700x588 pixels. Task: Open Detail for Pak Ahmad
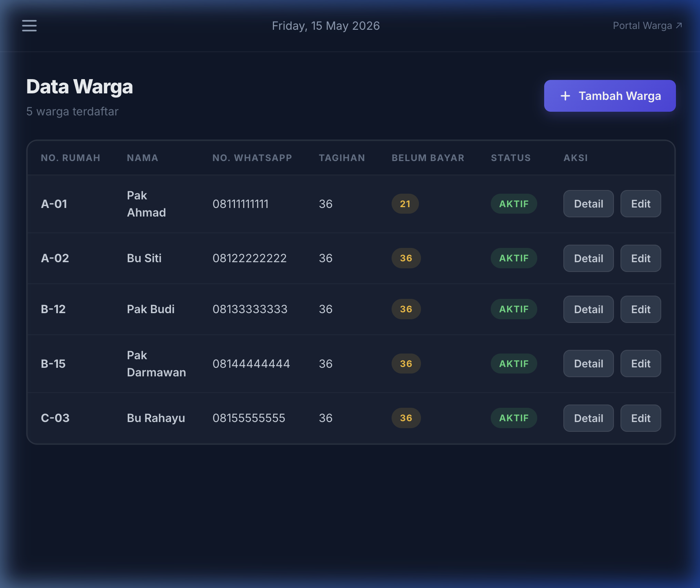pyautogui.click(x=588, y=204)
